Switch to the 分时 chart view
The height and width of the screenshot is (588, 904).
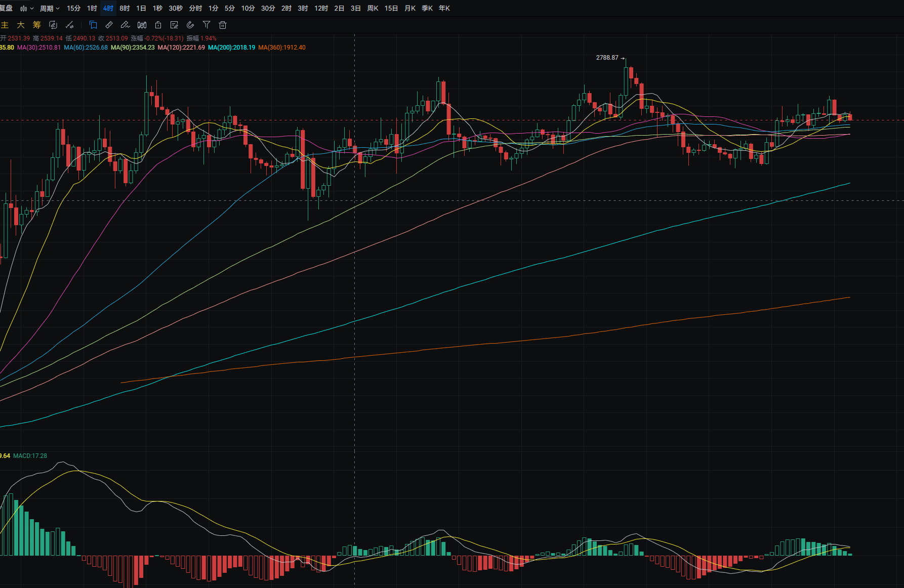click(195, 9)
